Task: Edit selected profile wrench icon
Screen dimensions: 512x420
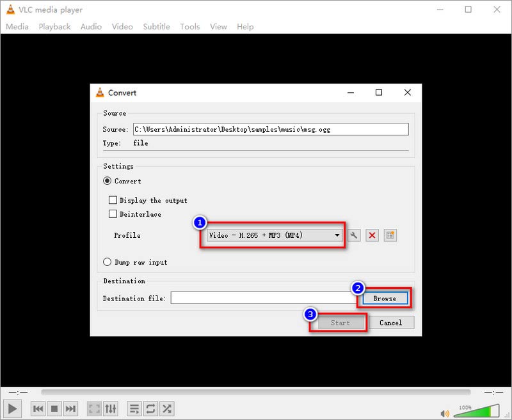Action: (354, 235)
